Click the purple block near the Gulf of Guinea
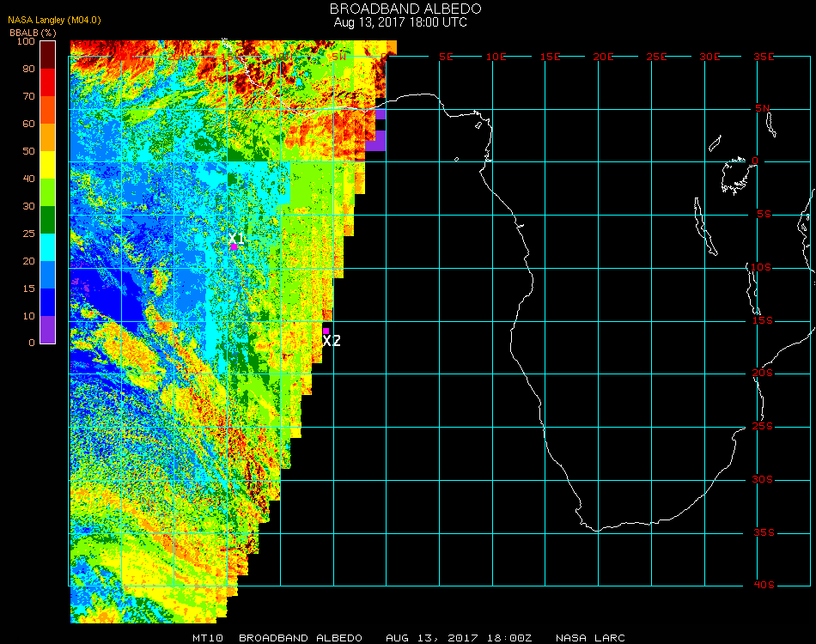 (x=376, y=140)
